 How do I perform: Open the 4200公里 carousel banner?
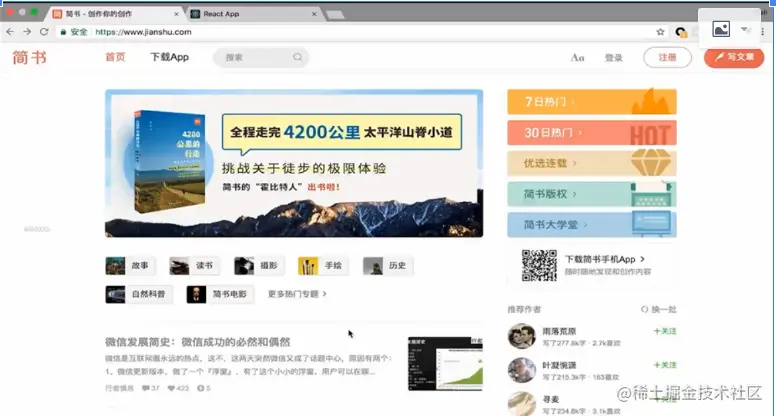point(294,163)
